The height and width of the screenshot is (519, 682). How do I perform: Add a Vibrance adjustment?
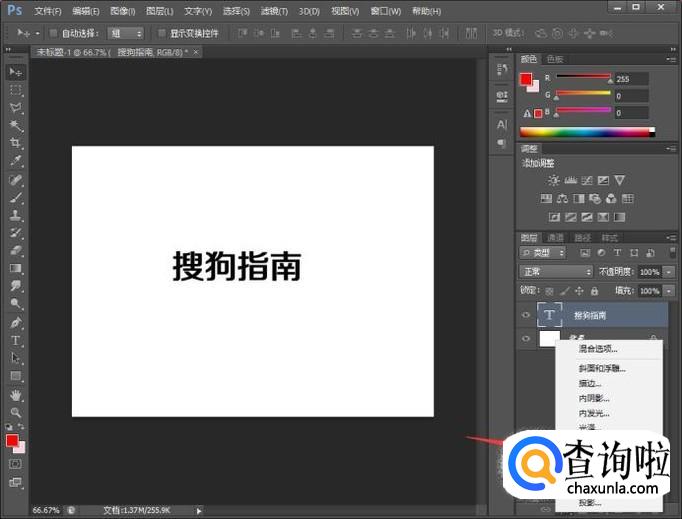tap(619, 180)
